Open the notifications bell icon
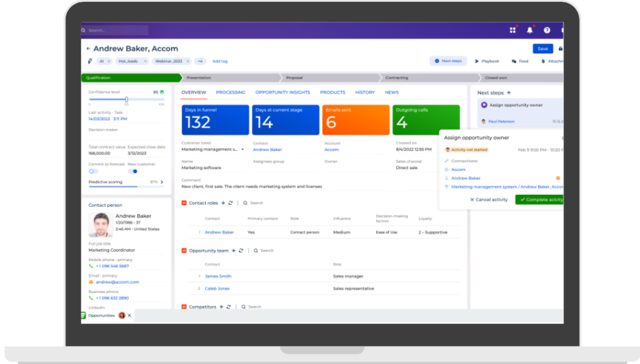 tap(530, 30)
